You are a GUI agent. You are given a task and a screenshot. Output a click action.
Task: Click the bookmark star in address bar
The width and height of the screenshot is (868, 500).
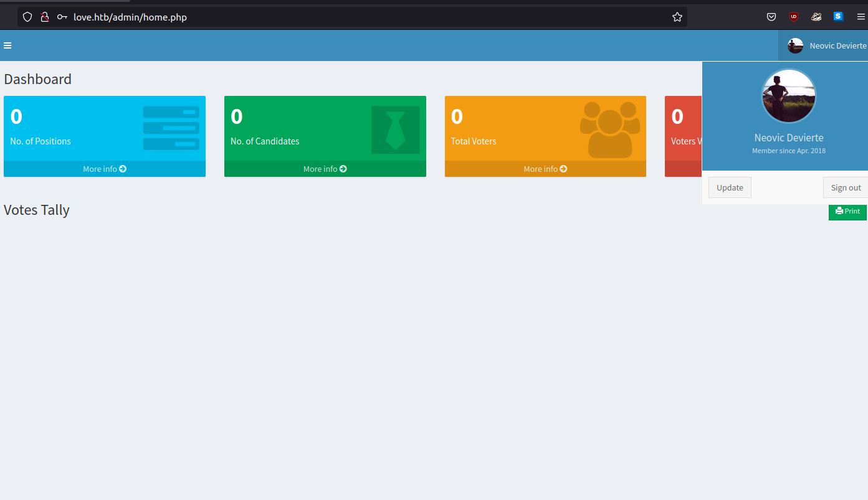tap(677, 17)
